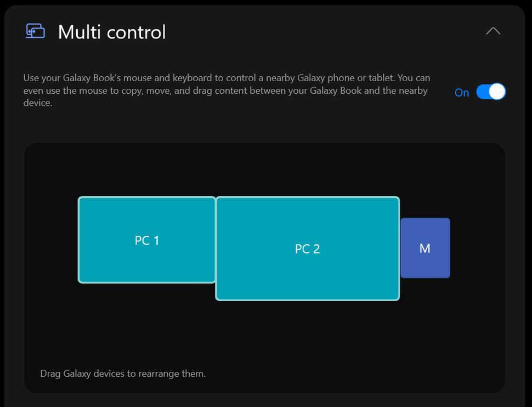Click the scrollbar track on the right edge
Viewport: 532px width, 407px height.
(x=528, y=203)
